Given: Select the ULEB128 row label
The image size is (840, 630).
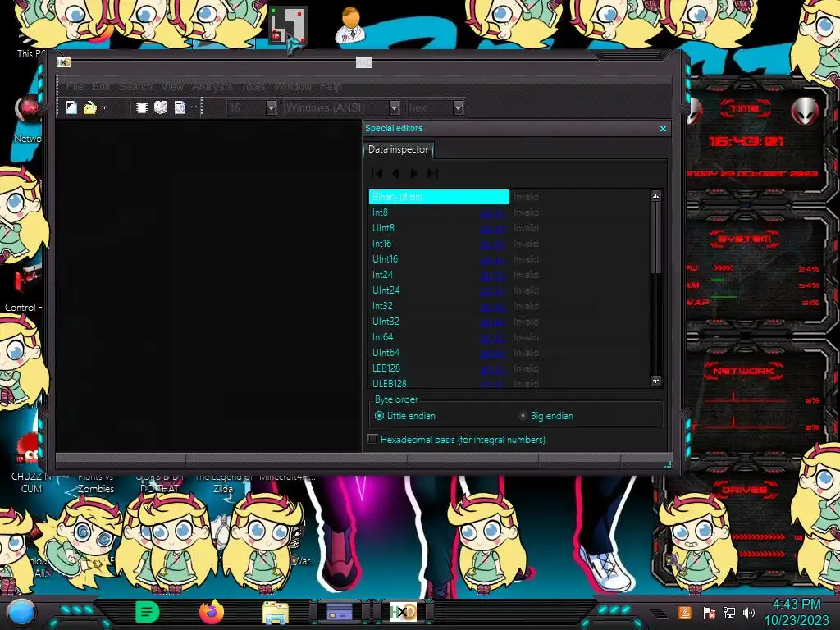Looking at the screenshot, I should click(390, 384).
